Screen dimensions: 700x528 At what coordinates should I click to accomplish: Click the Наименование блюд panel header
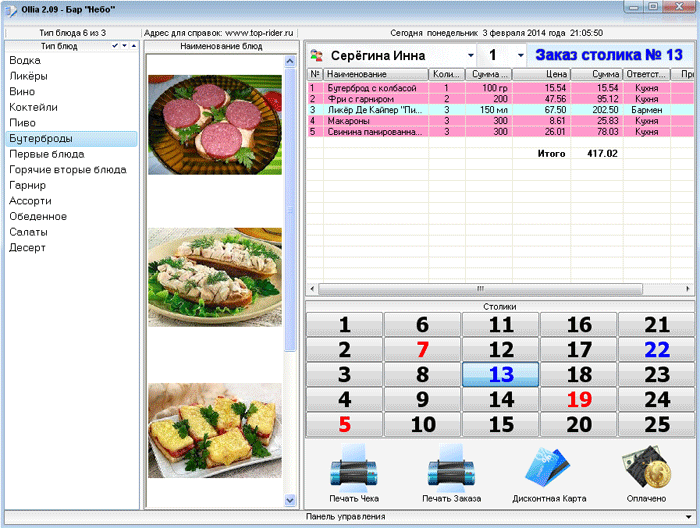tap(221, 46)
